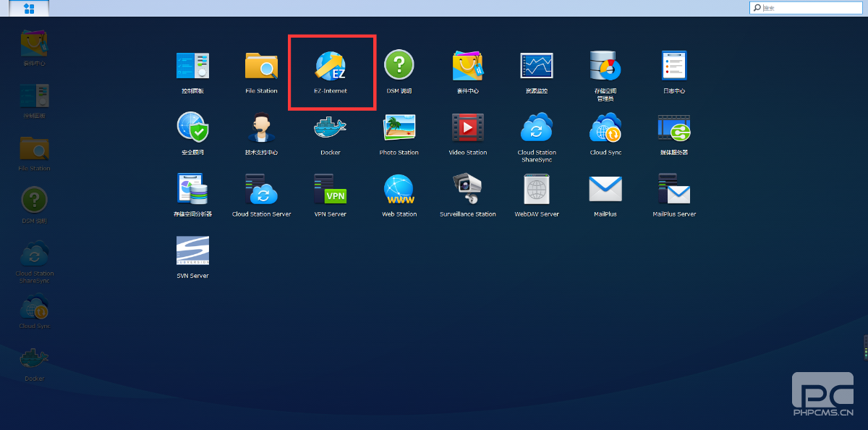Click the Main Menu button in the taskbar

(29, 9)
